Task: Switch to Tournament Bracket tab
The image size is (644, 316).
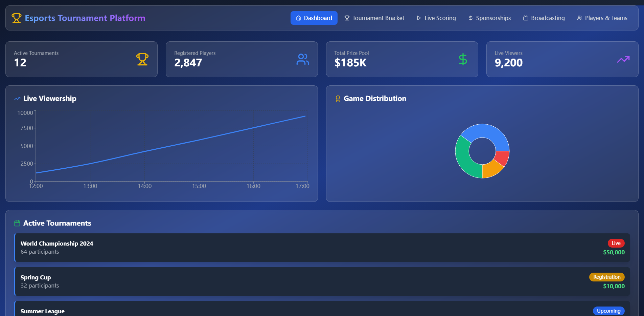Action: (374, 18)
